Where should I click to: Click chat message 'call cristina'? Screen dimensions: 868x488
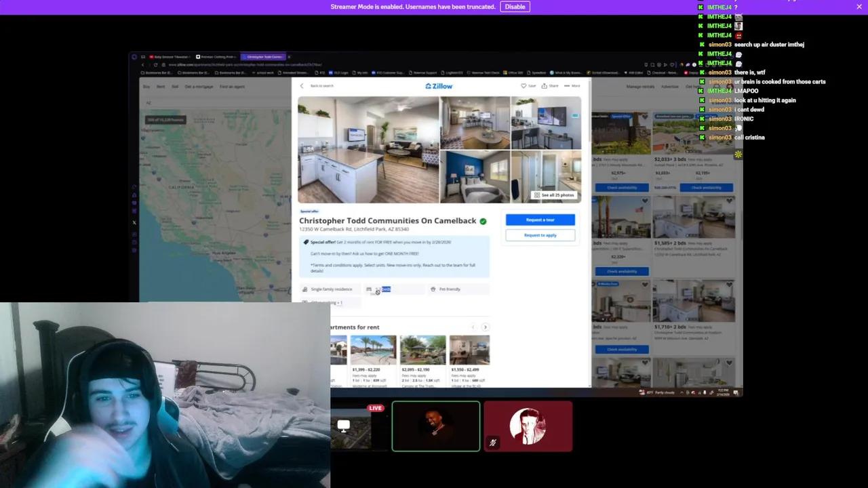click(749, 138)
